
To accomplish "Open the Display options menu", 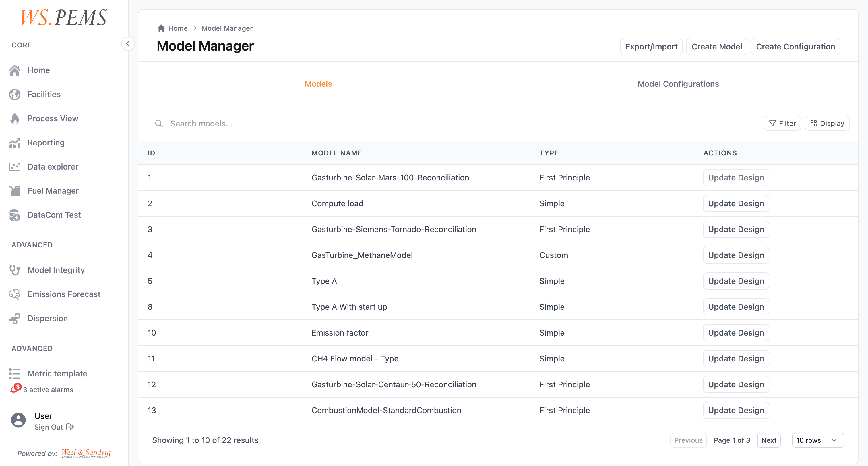I will (827, 124).
